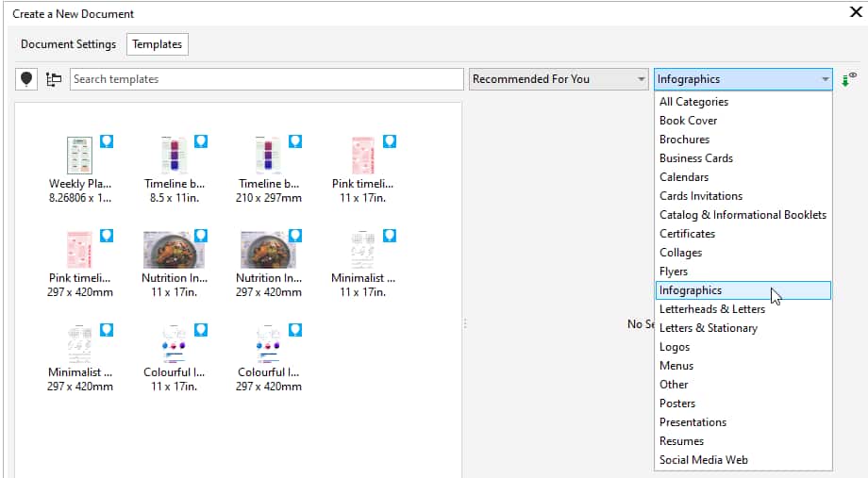Click the folder tree icon beside search box
868x478 pixels.
pyautogui.click(x=53, y=79)
